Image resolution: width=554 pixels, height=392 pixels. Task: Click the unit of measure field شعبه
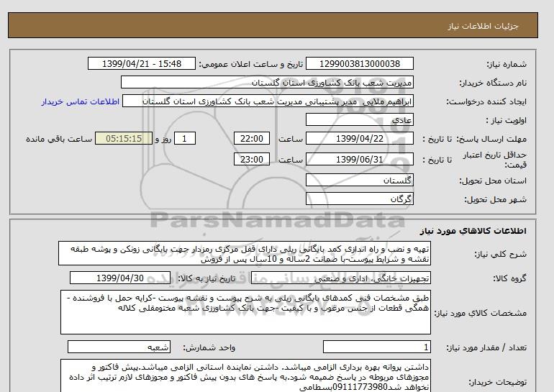pos(119,347)
